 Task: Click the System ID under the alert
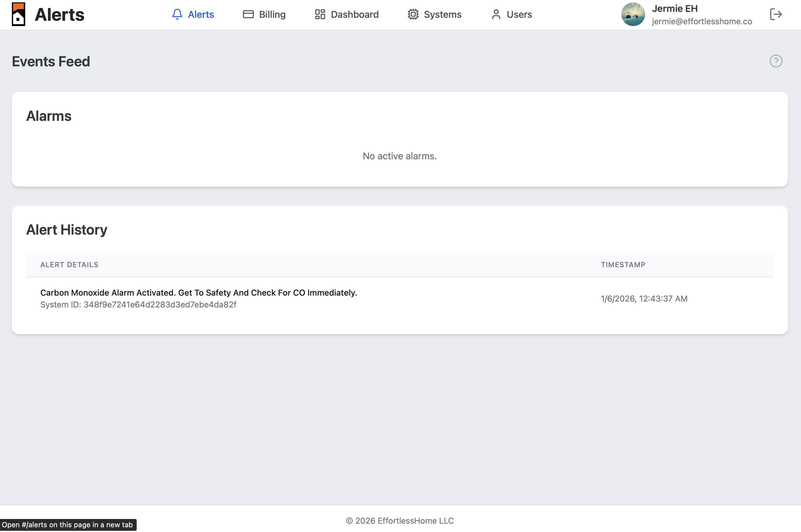138,305
